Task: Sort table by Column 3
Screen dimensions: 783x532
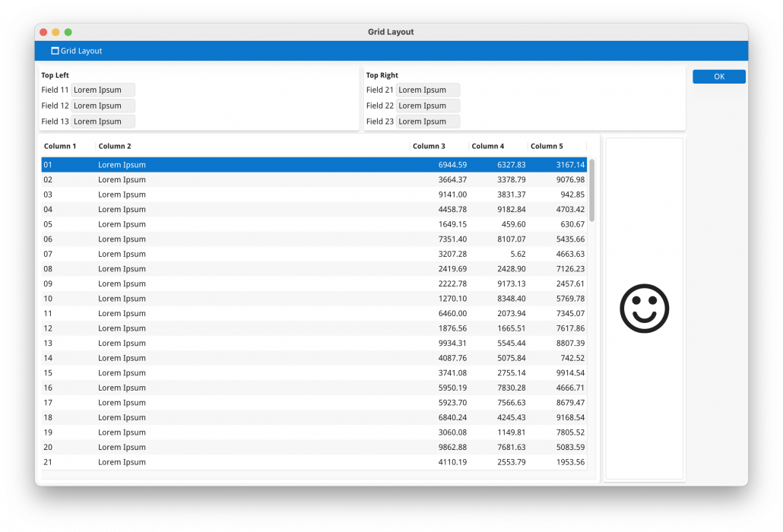Action: coord(429,146)
